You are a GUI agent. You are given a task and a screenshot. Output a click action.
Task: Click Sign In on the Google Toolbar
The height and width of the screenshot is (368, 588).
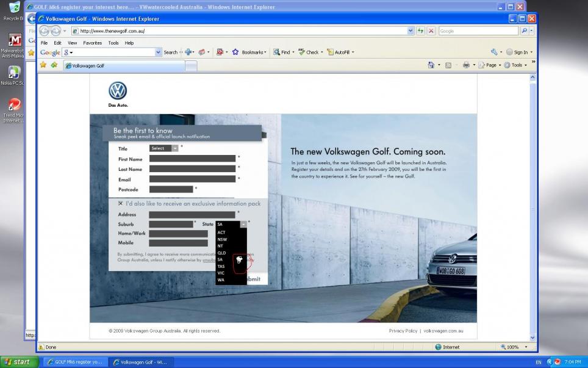click(x=518, y=52)
